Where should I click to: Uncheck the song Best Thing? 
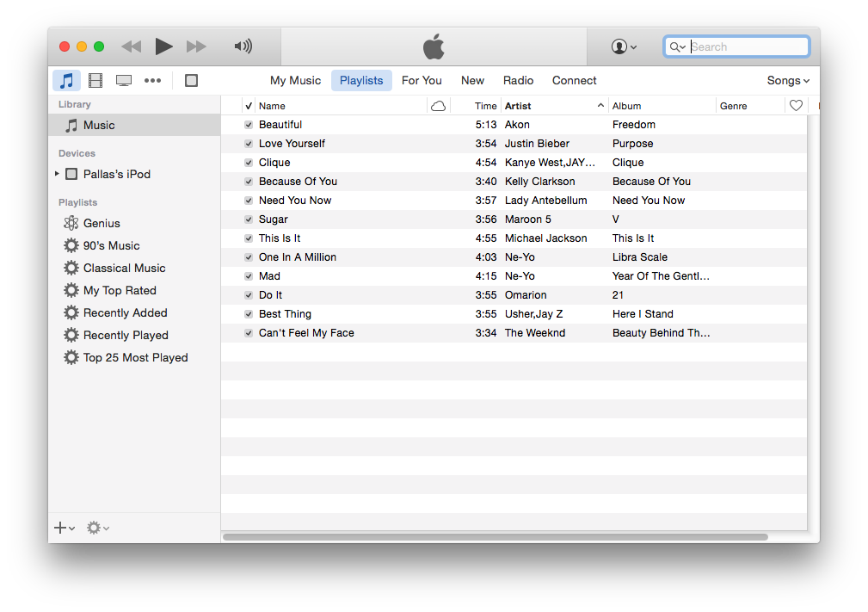249,314
